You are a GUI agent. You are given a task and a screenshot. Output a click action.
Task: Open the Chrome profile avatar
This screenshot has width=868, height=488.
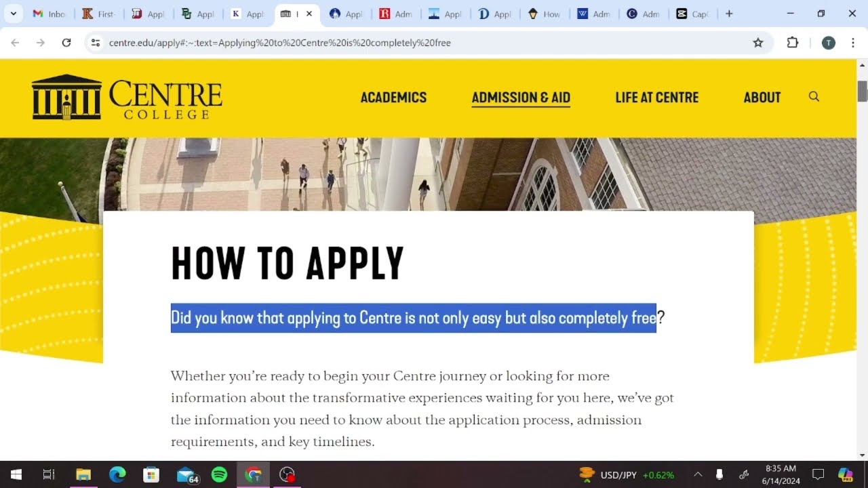828,43
